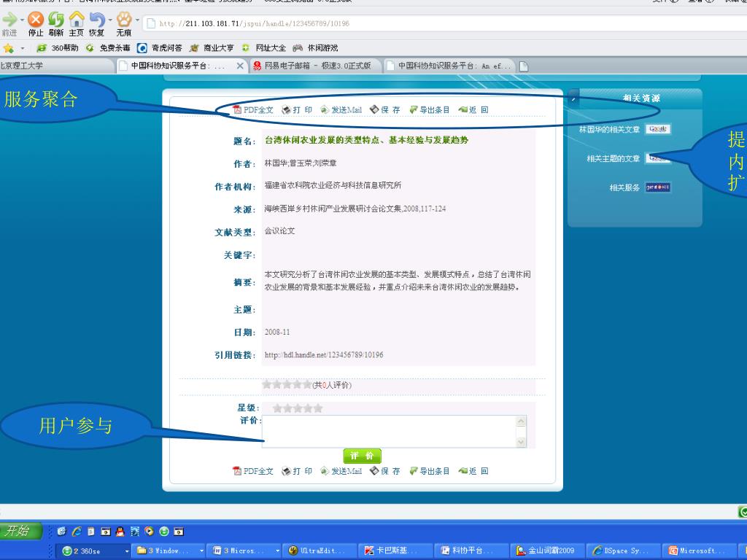This screenshot has width=747, height=560.
Task: Open Windows 开始 Start menu
Action: [20, 531]
